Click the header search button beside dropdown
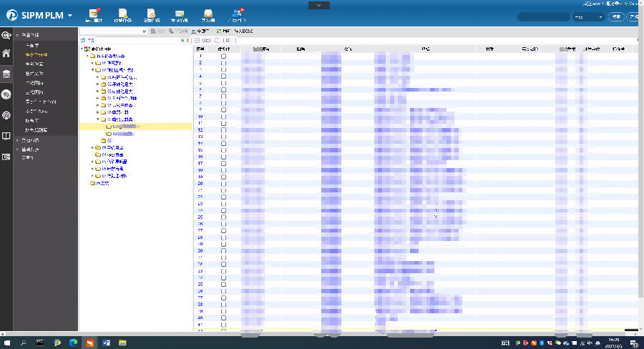 click(x=616, y=17)
